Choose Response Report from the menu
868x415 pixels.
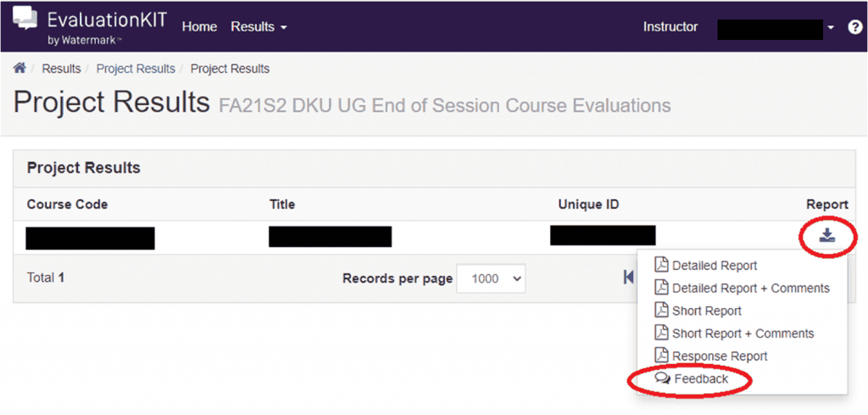[720, 356]
